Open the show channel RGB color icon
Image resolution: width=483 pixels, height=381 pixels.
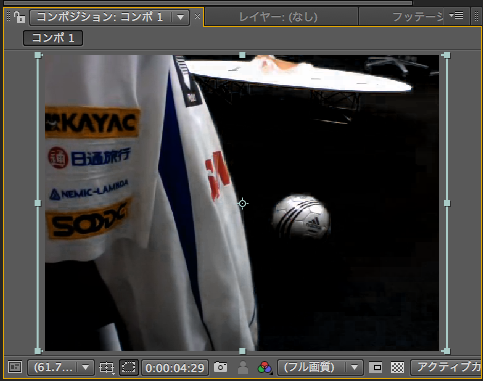tap(265, 368)
